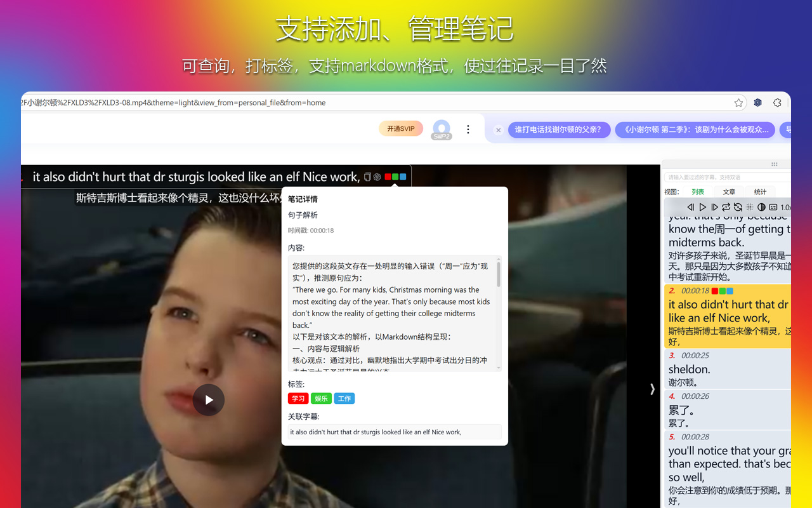
Task: Click the note content scrollbar
Action: [499, 274]
